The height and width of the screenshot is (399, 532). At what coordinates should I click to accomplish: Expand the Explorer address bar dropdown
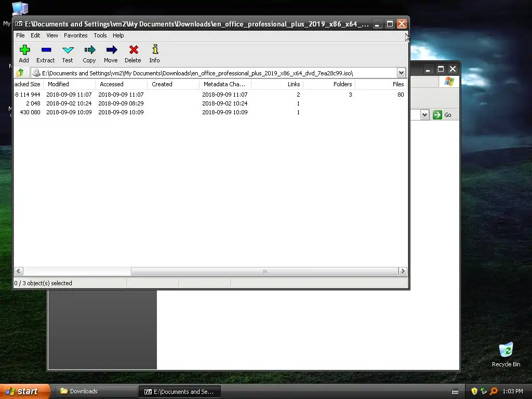(424, 115)
